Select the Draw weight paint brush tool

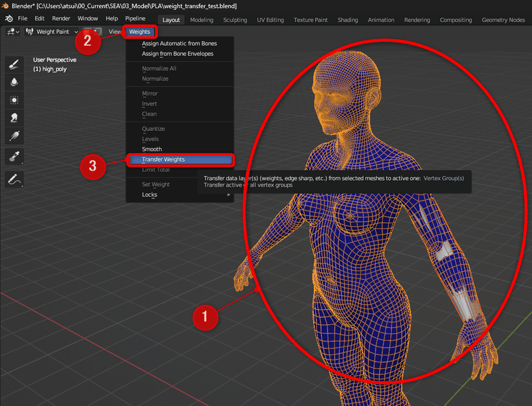[x=14, y=64]
